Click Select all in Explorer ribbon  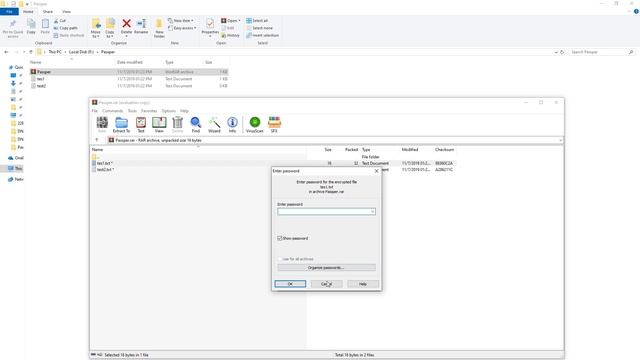pyautogui.click(x=257, y=20)
